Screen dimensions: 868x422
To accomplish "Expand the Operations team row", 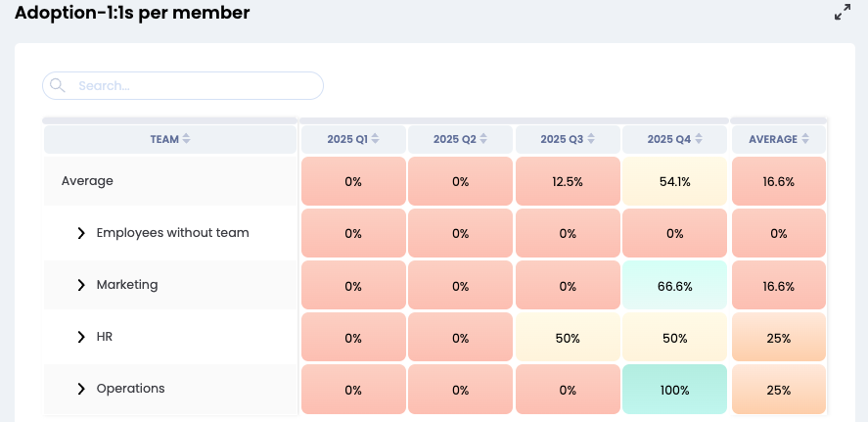I will (81, 389).
